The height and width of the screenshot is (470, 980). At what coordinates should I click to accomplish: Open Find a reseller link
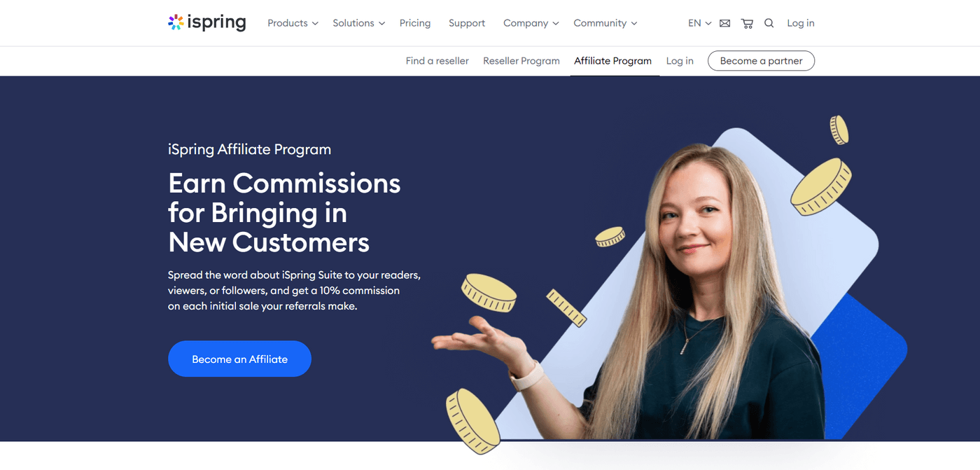tap(437, 61)
